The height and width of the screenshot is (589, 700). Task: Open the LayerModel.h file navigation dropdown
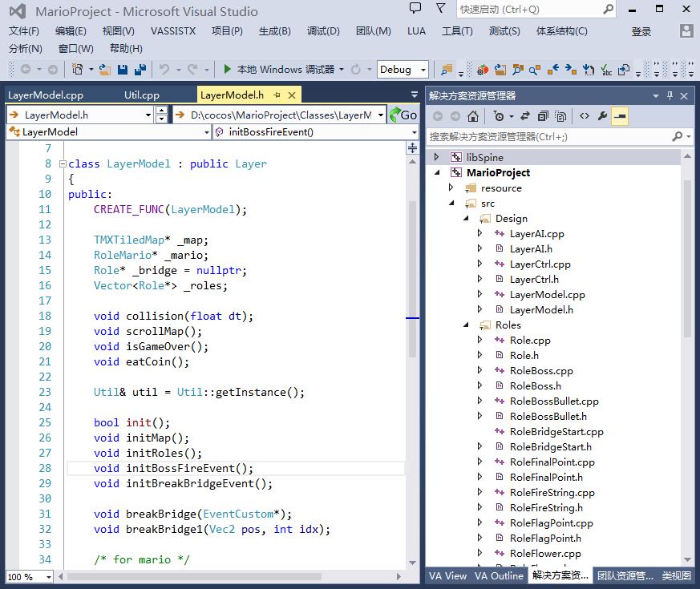click(148, 115)
